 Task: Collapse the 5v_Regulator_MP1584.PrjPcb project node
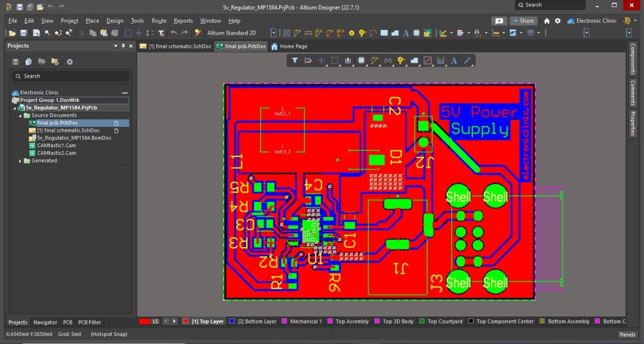(15, 108)
